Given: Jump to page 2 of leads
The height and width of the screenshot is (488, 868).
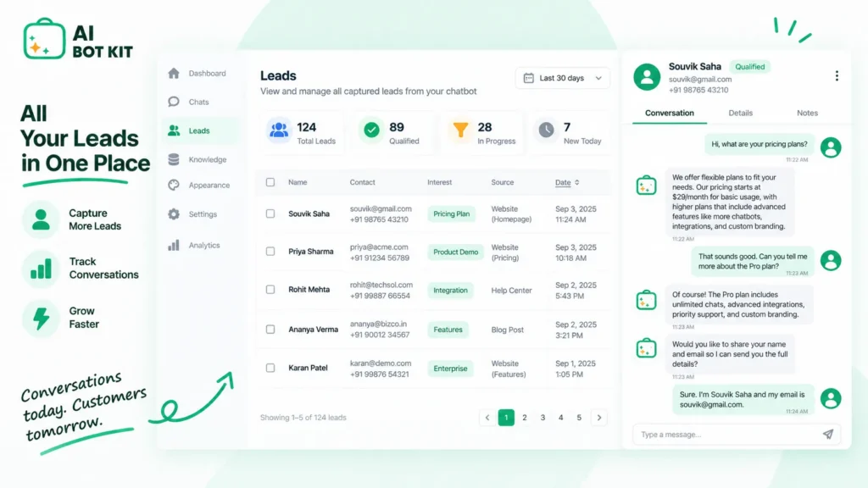Looking at the screenshot, I should (x=524, y=418).
